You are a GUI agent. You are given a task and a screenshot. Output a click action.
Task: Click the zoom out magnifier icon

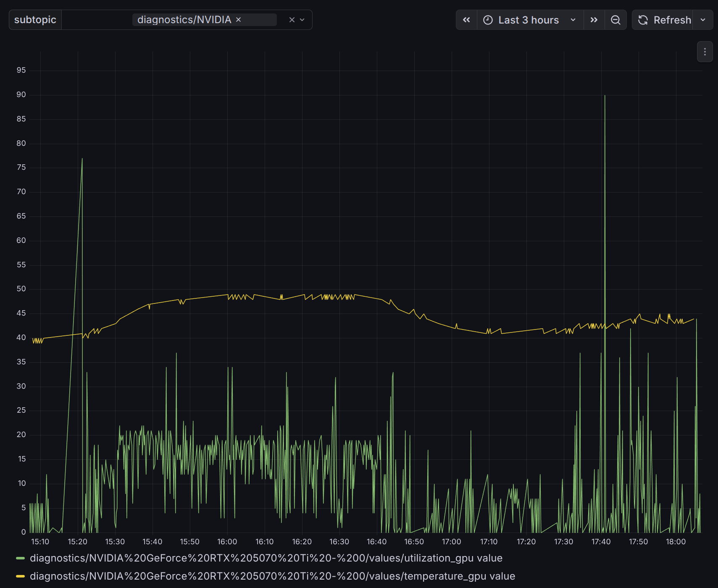pyautogui.click(x=615, y=19)
